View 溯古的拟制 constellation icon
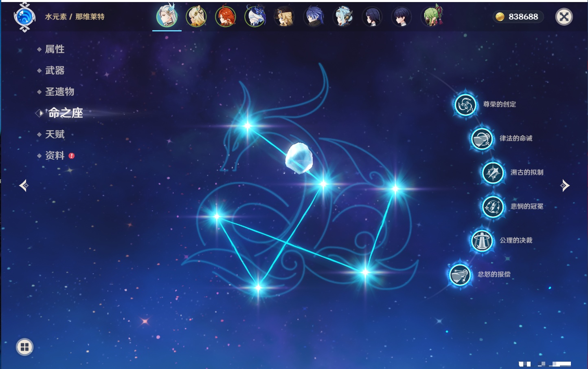The height and width of the screenshot is (369, 588). click(x=493, y=173)
